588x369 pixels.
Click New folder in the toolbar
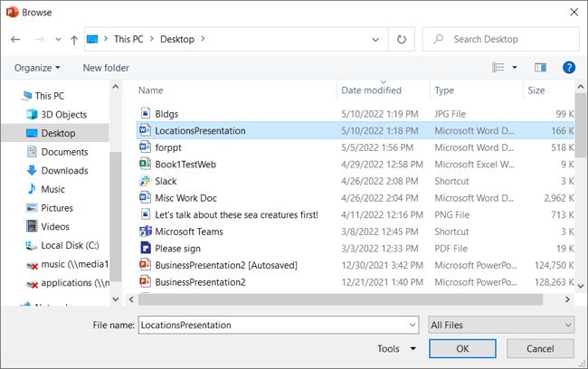(x=106, y=68)
